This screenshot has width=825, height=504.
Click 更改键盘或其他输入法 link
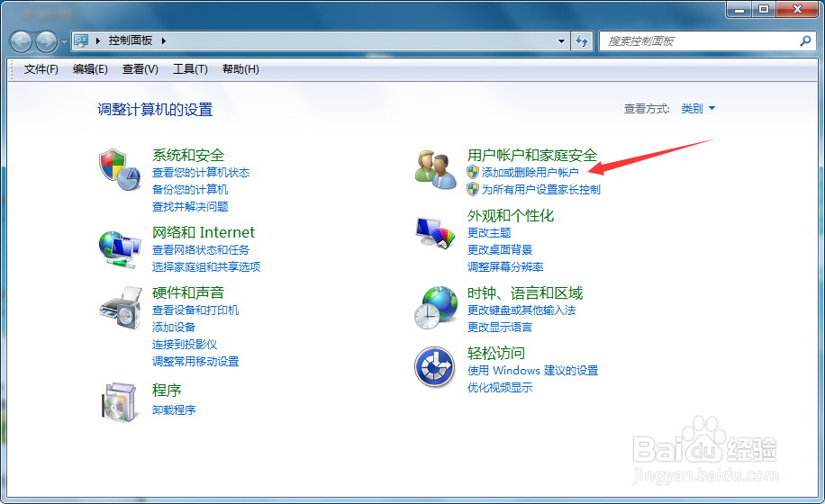pyautogui.click(x=521, y=310)
